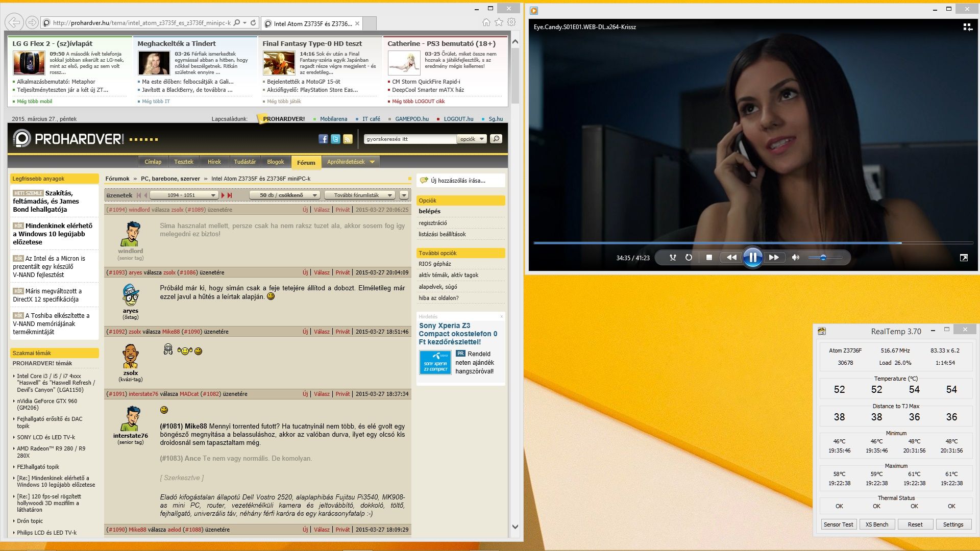
Task: Refresh the page with the address bar reload icon
Action: 253,23
